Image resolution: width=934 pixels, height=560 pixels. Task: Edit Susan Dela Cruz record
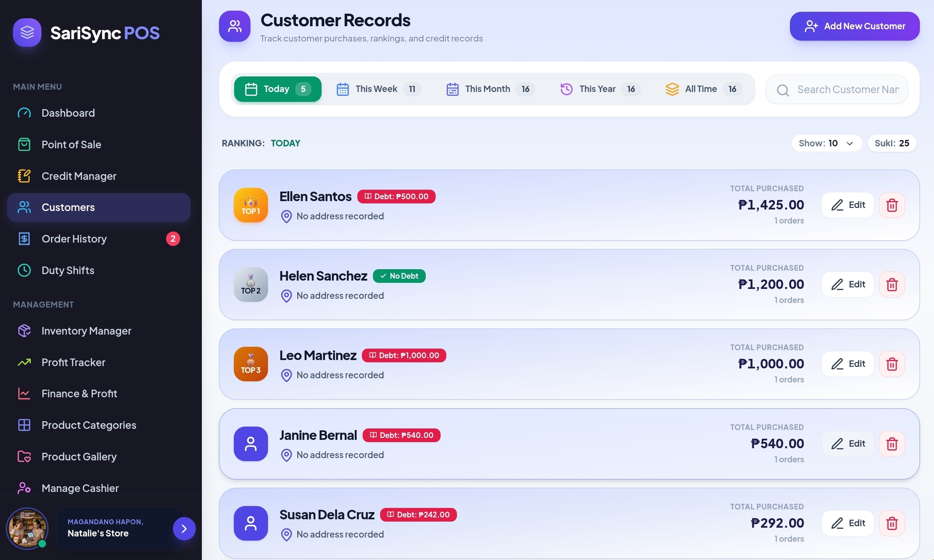click(x=848, y=523)
